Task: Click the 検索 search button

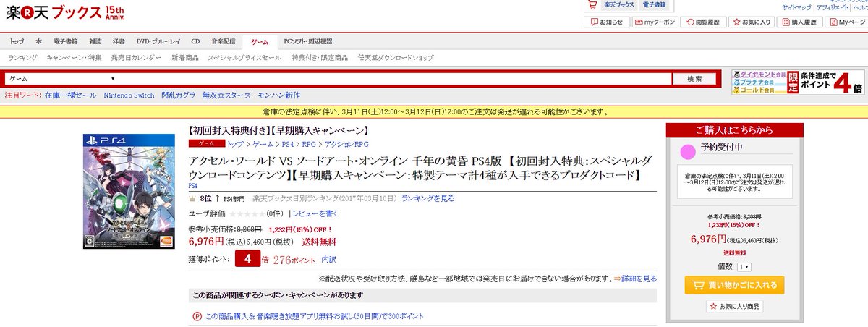Action: tap(694, 78)
